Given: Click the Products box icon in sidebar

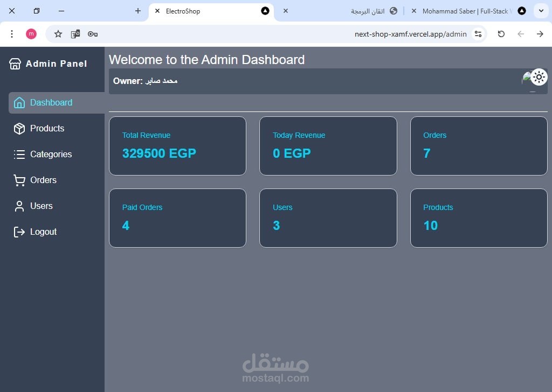Looking at the screenshot, I should (x=19, y=128).
